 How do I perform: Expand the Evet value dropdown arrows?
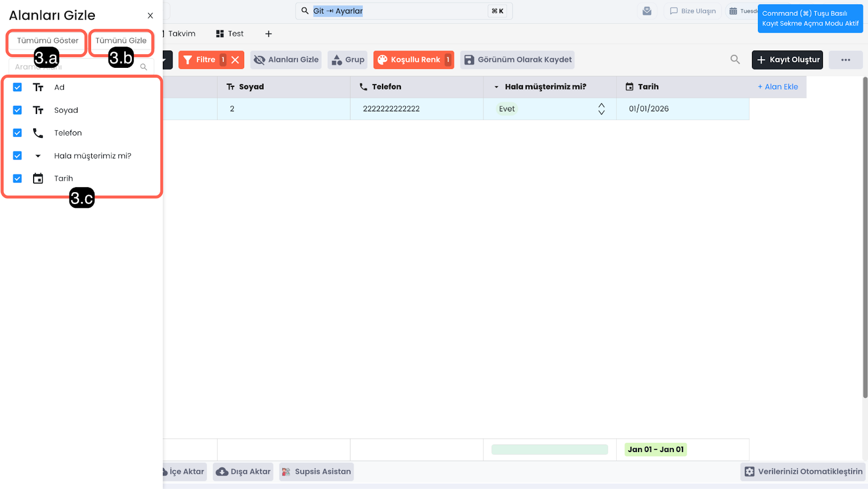pos(601,109)
